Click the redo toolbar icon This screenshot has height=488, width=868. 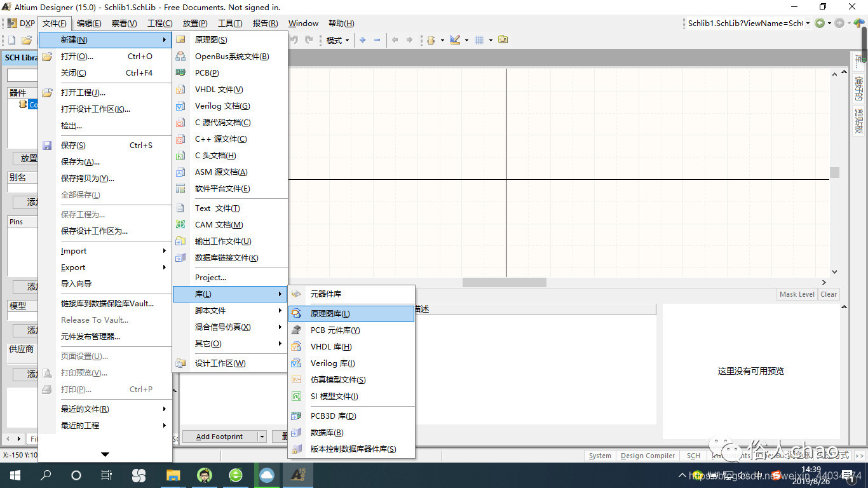click(309, 40)
